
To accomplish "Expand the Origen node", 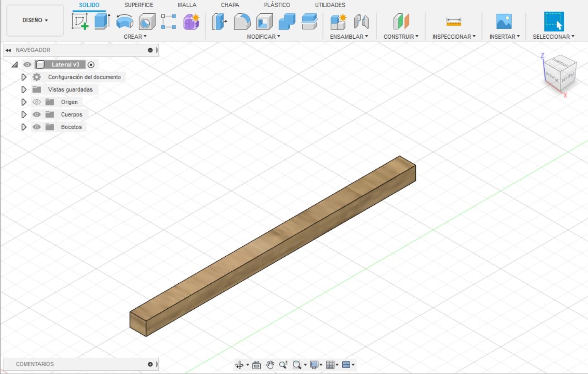I will click(24, 102).
